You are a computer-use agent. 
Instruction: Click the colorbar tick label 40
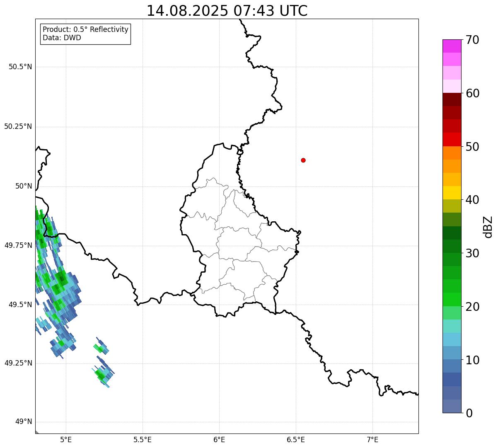(472, 200)
